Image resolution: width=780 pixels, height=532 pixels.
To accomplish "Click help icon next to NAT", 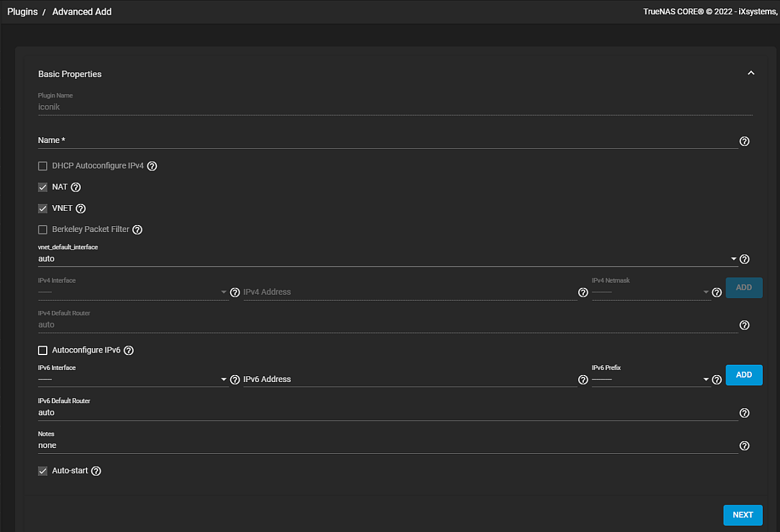I will (x=76, y=187).
